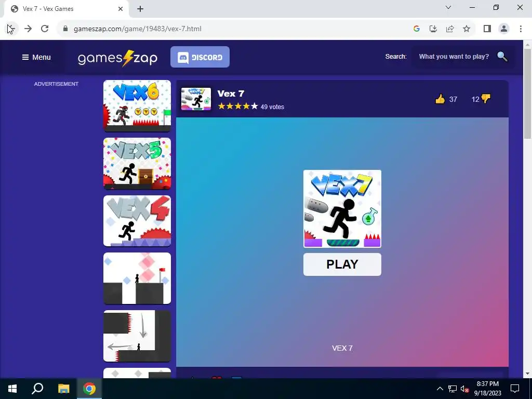Screen dimensions: 532x399
Task: Open the Vex 5 game thumbnail
Action: pyautogui.click(x=137, y=164)
